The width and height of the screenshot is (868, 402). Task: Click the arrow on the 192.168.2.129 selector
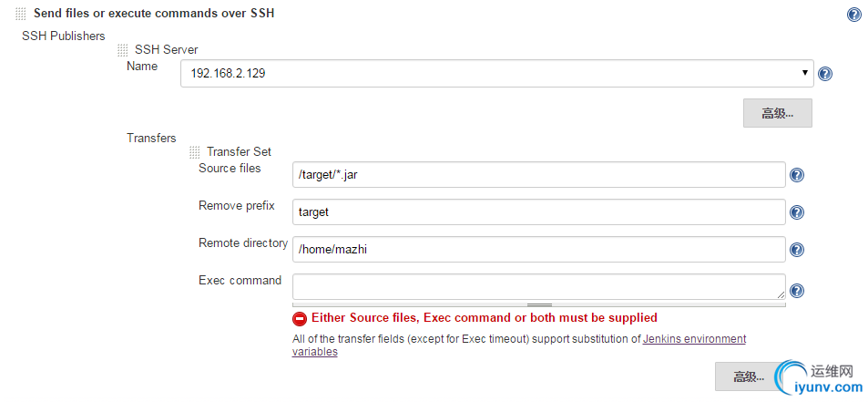pos(805,72)
